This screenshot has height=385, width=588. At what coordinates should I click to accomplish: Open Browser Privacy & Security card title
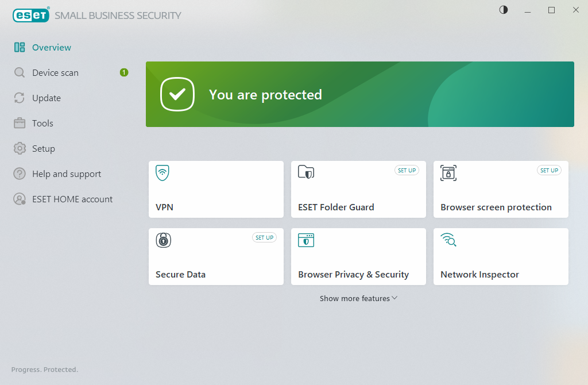(x=353, y=275)
